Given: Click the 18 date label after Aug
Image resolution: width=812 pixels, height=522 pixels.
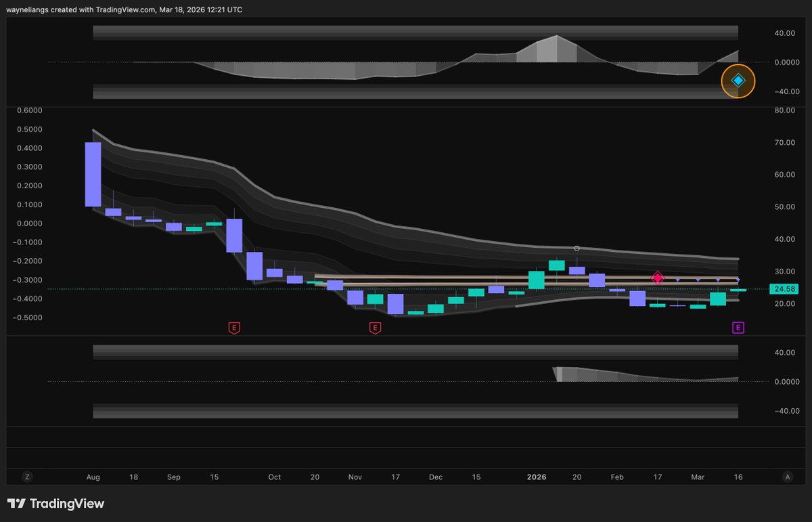Looking at the screenshot, I should point(133,477).
